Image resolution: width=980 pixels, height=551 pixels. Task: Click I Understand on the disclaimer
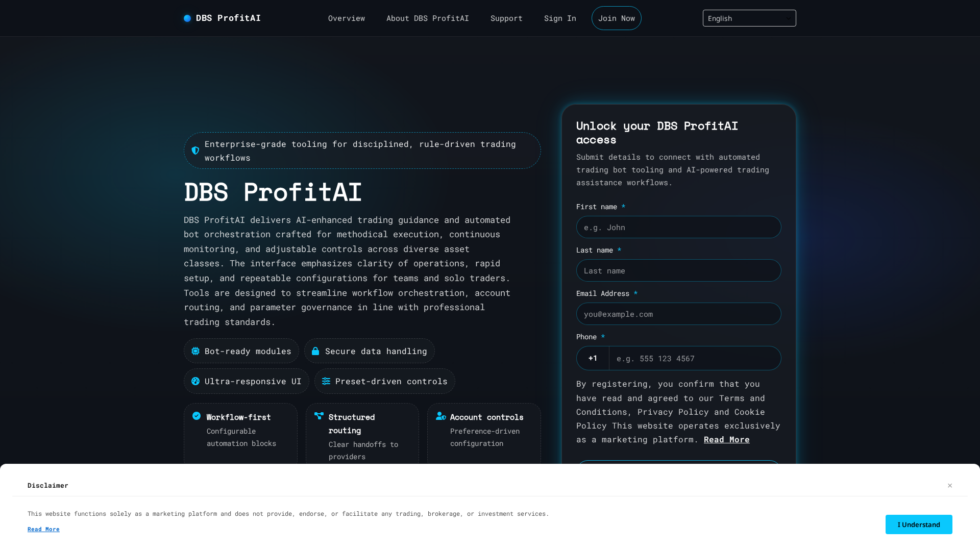coord(918,524)
